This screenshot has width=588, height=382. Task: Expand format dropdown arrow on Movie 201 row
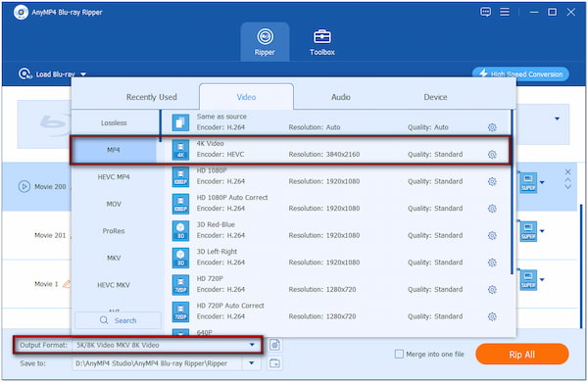[x=542, y=231]
